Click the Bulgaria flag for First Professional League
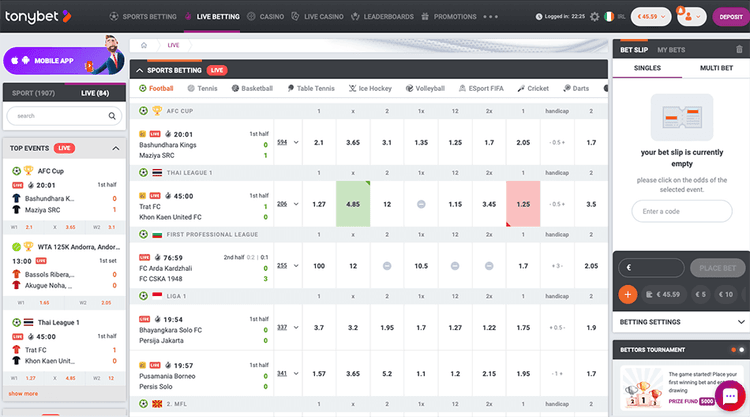This screenshot has width=750, height=417. tap(157, 234)
